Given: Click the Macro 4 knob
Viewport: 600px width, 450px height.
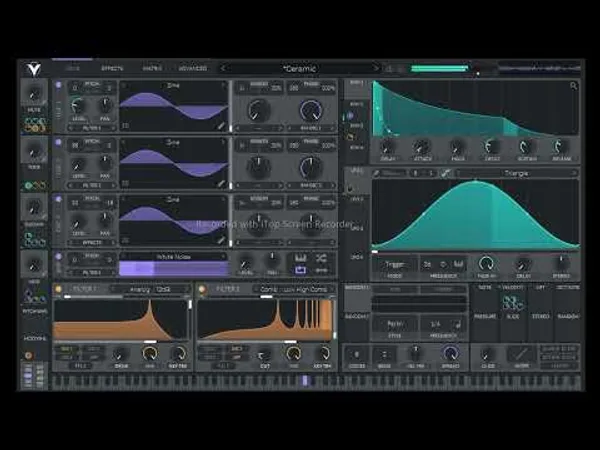Looking at the screenshot, I should click(34, 264).
